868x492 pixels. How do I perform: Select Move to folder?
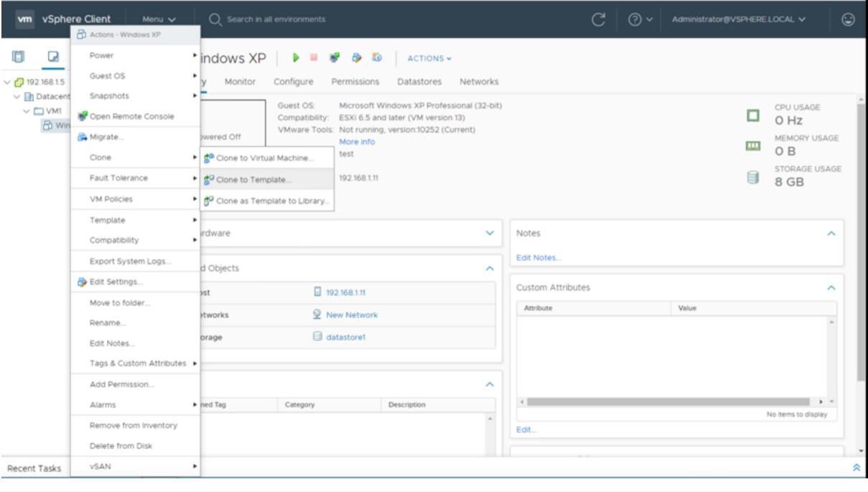[135, 302]
